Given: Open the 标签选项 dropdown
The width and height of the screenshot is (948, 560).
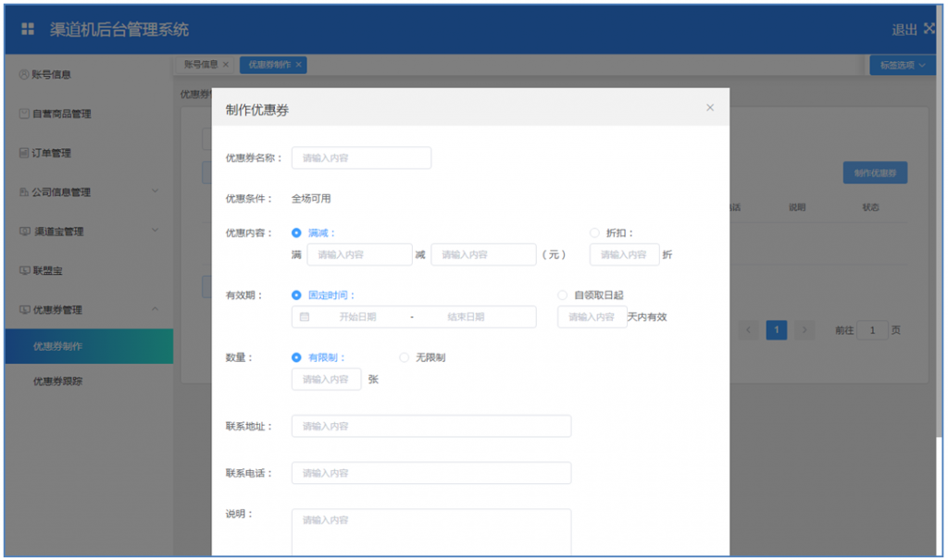Looking at the screenshot, I should (x=902, y=65).
